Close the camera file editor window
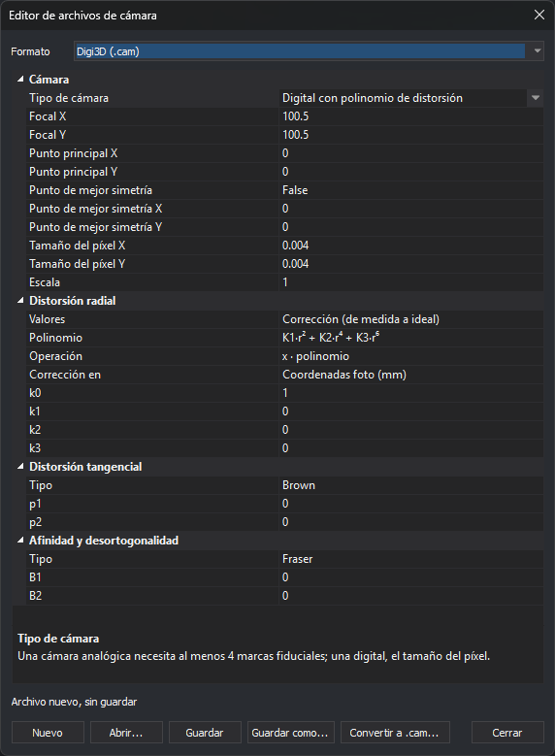 click(539, 15)
